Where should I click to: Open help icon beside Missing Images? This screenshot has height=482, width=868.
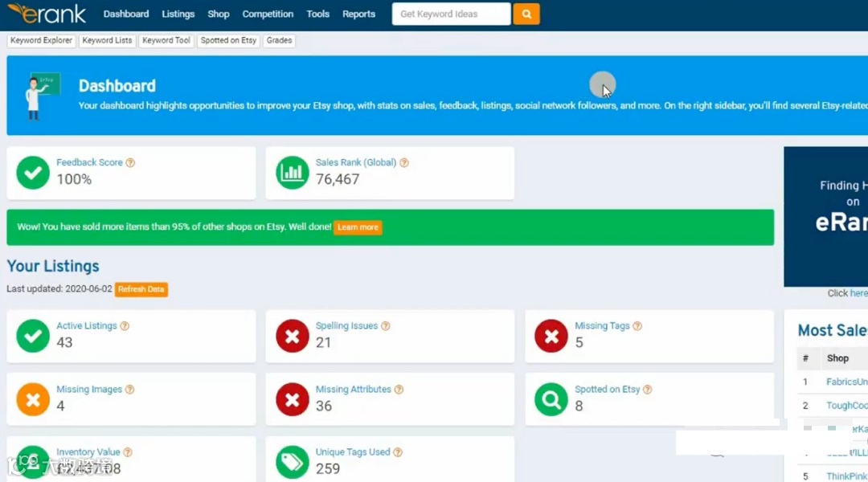[x=129, y=390]
